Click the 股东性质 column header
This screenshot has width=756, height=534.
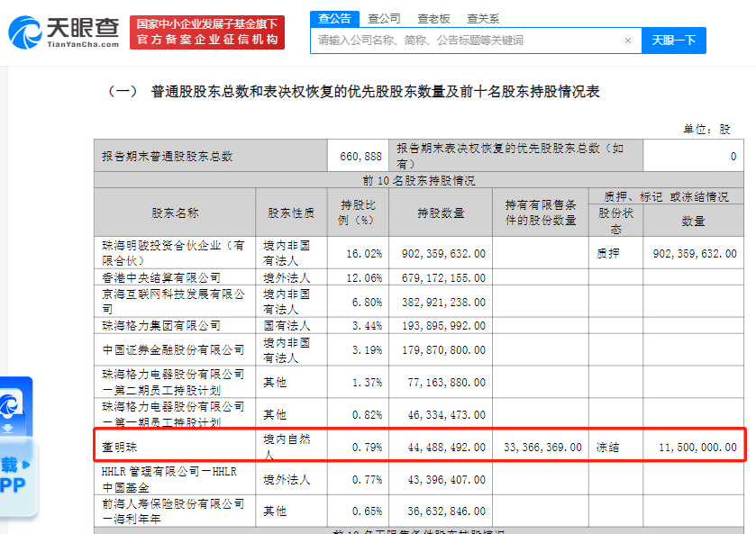point(291,212)
